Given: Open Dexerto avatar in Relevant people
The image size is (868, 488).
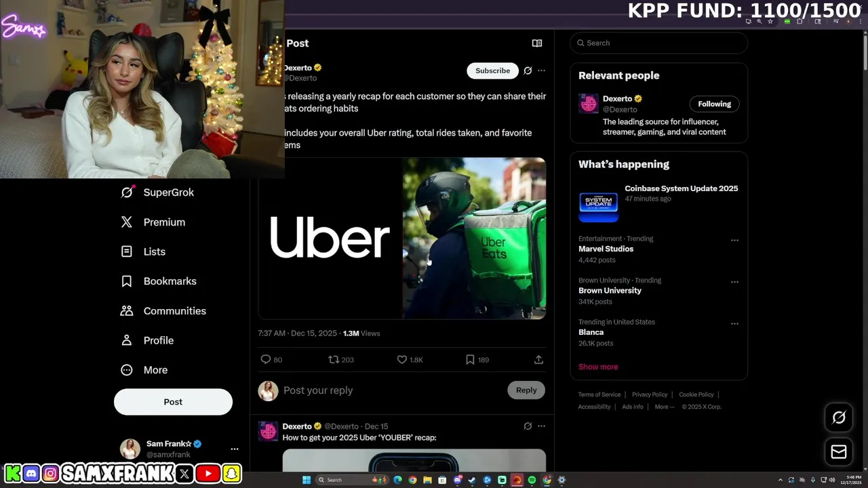Looking at the screenshot, I should click(589, 104).
